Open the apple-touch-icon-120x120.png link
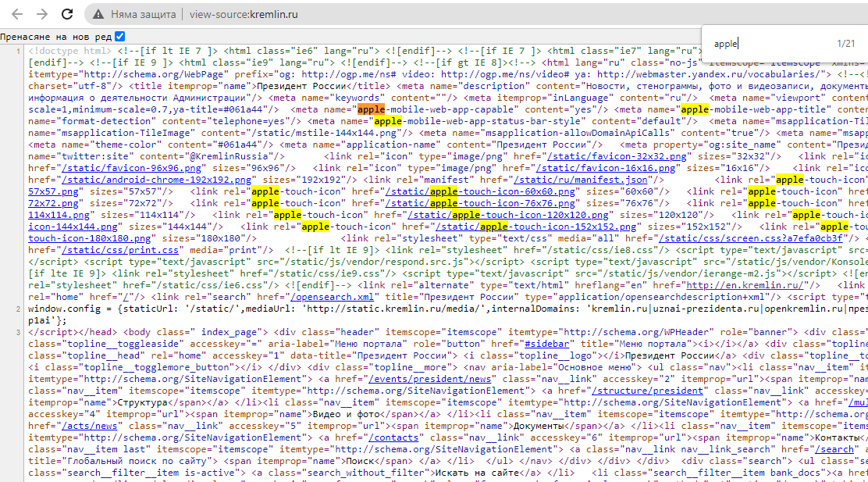 coord(507,215)
